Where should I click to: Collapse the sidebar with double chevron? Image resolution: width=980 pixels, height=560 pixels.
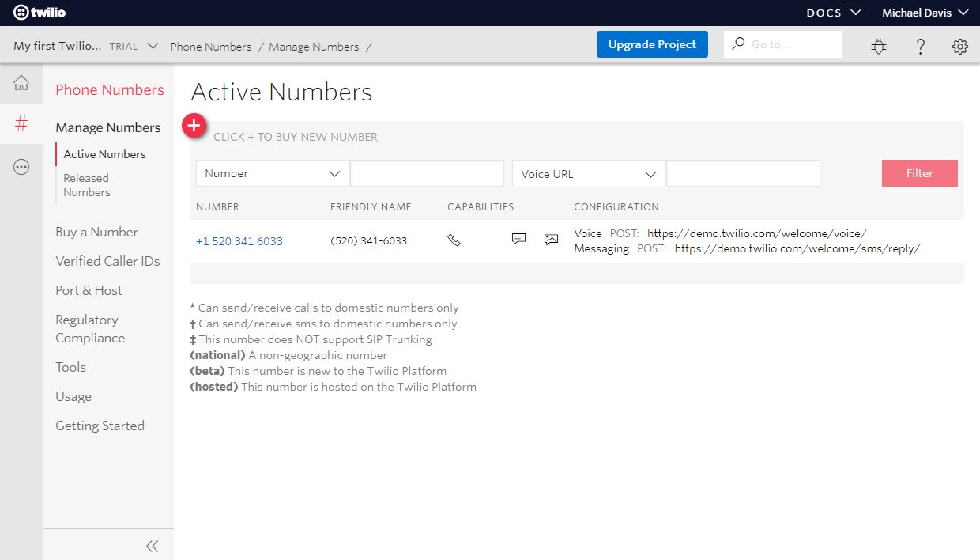pyautogui.click(x=152, y=546)
